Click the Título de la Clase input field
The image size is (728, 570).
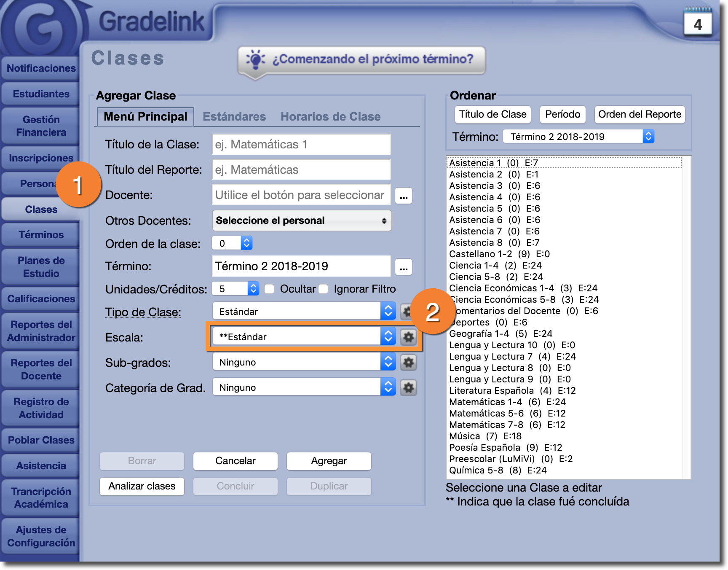pyautogui.click(x=301, y=145)
